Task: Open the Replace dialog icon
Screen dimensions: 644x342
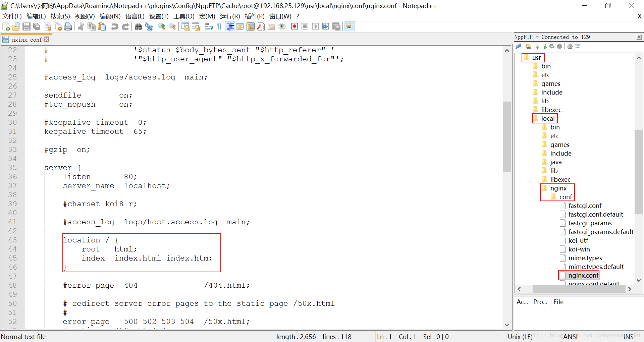Action: click(x=149, y=26)
